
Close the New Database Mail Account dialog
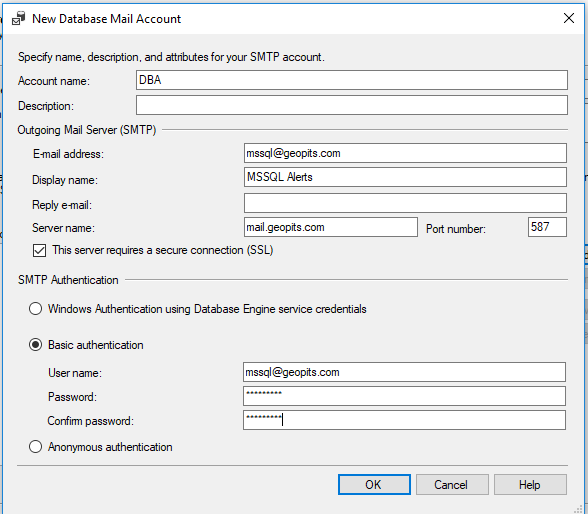click(x=569, y=18)
